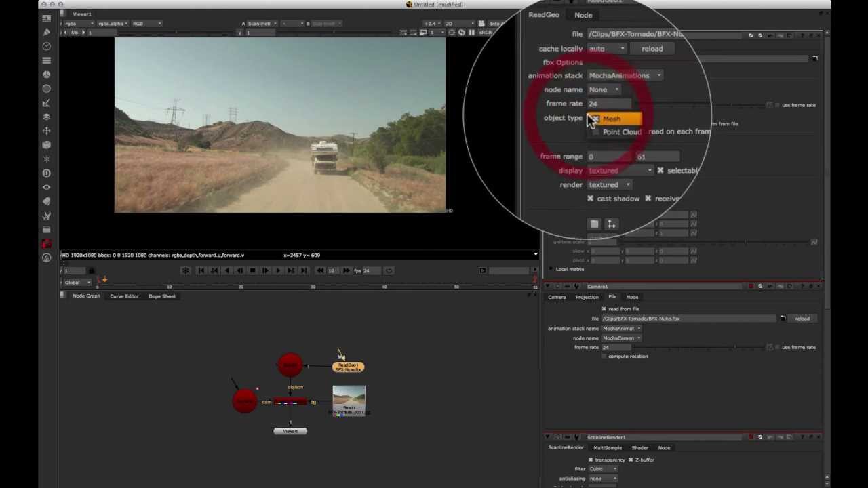This screenshot has height=488, width=868.
Task: Click the frame lock icon beside current frame
Action: pyautogui.click(x=92, y=270)
